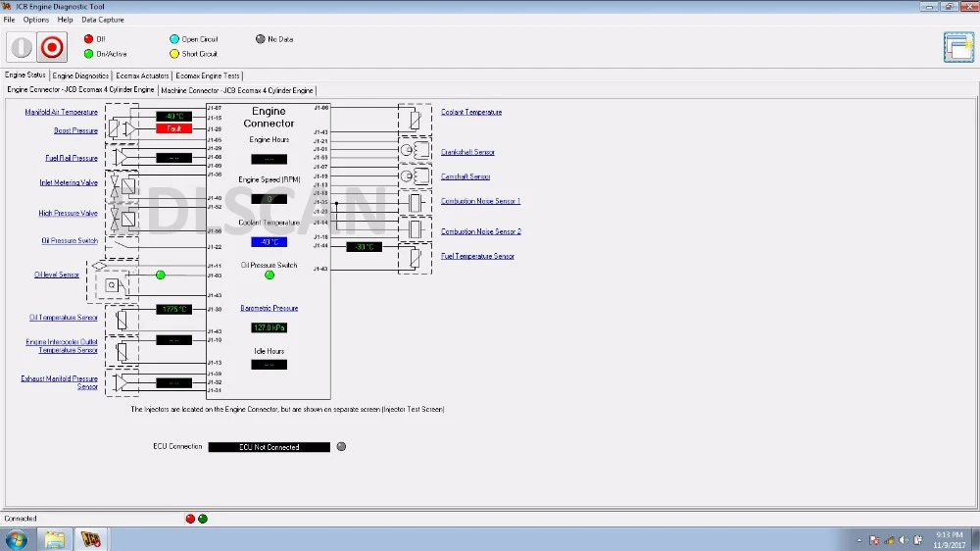980x551 pixels.
Task: Click the red Off legend indicator
Action: pos(89,39)
